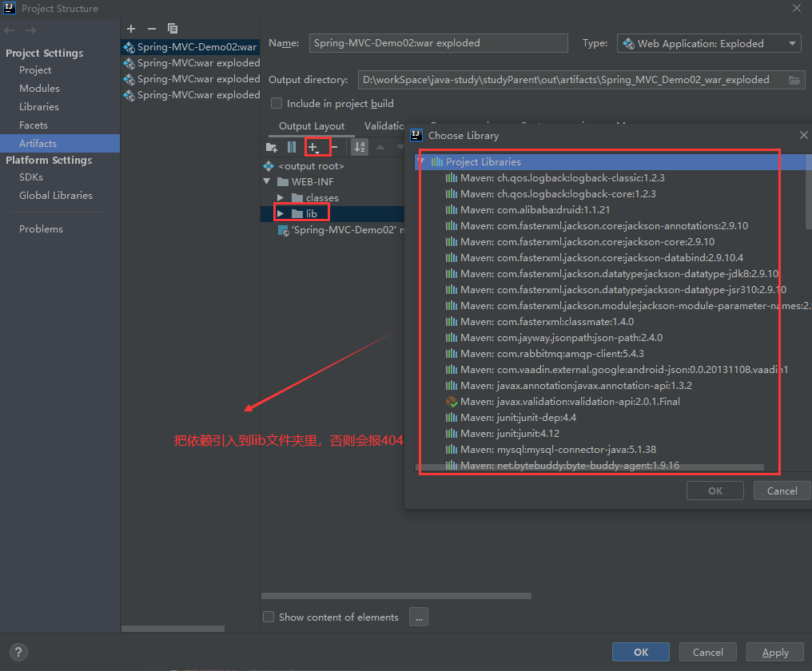Open the Output Layout tab
Image resolution: width=812 pixels, height=671 pixels.
(x=311, y=126)
